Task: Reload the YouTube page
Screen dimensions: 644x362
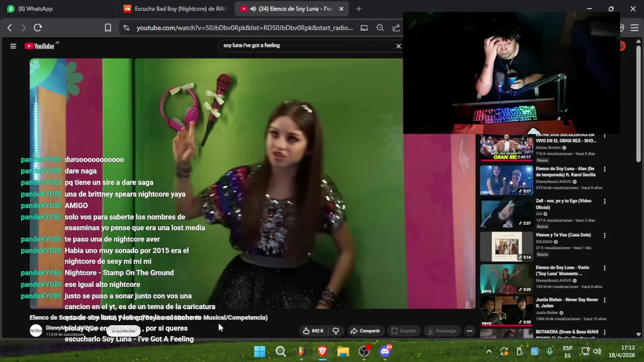Action: (x=38, y=28)
